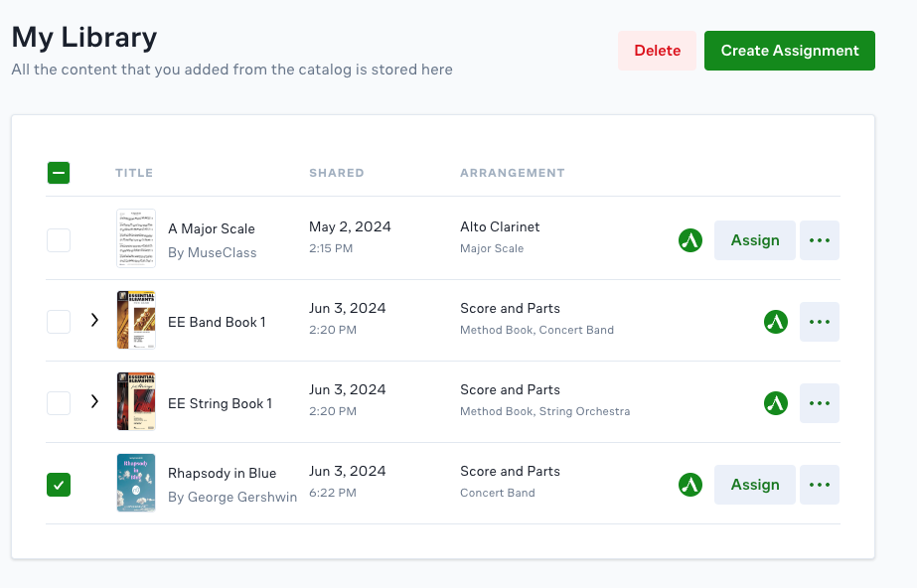Image resolution: width=917 pixels, height=588 pixels.
Task: Click the Delete button
Action: point(657,50)
